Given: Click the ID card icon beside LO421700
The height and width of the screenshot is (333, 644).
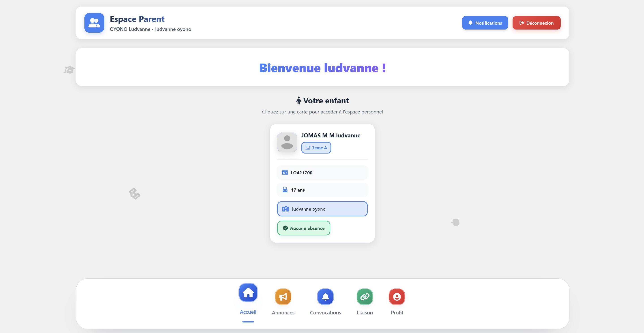Looking at the screenshot, I should [285, 172].
